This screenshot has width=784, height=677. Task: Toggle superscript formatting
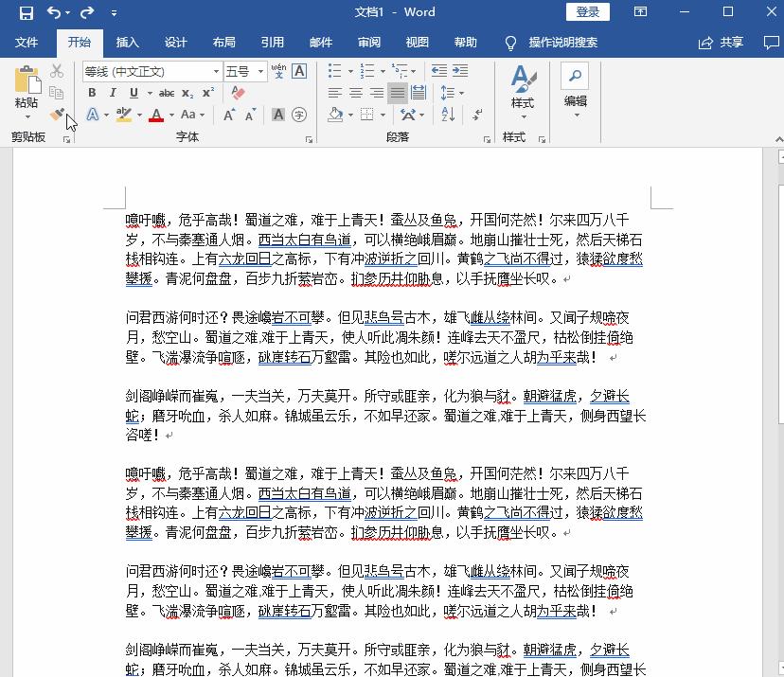[x=208, y=93]
